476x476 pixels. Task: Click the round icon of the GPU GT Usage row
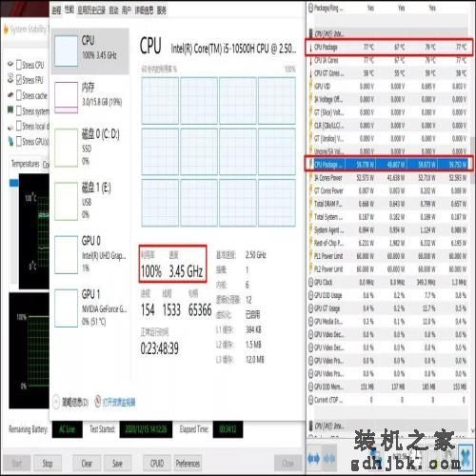pos(311,308)
